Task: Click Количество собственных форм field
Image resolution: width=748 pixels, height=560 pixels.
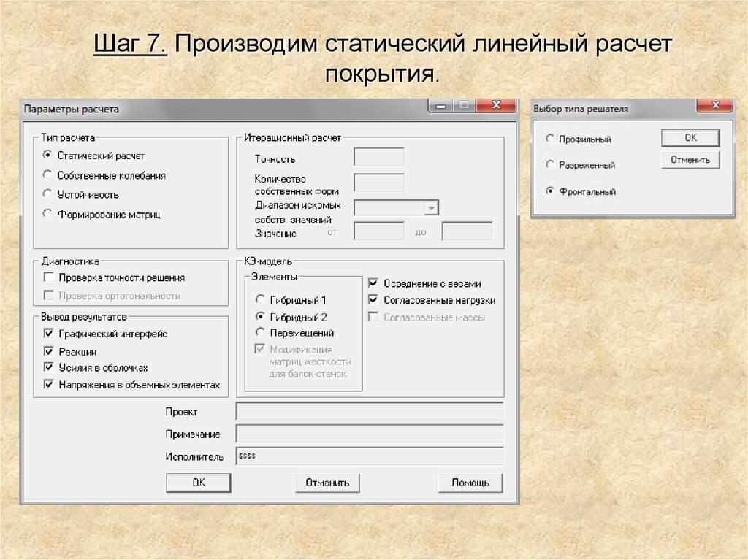Action: click(x=379, y=183)
